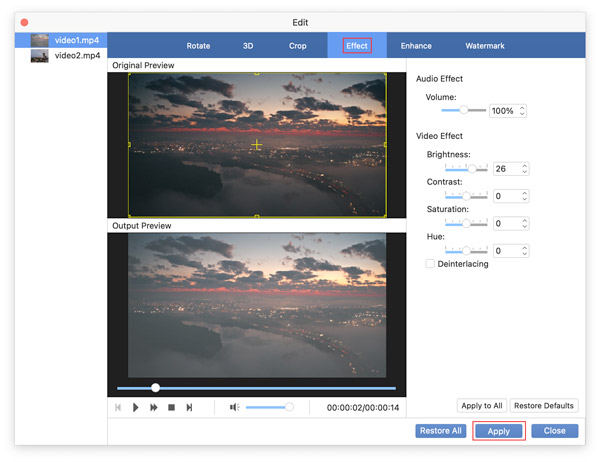The width and height of the screenshot is (600, 462).
Task: Click the Hue value field
Action: tap(510, 251)
